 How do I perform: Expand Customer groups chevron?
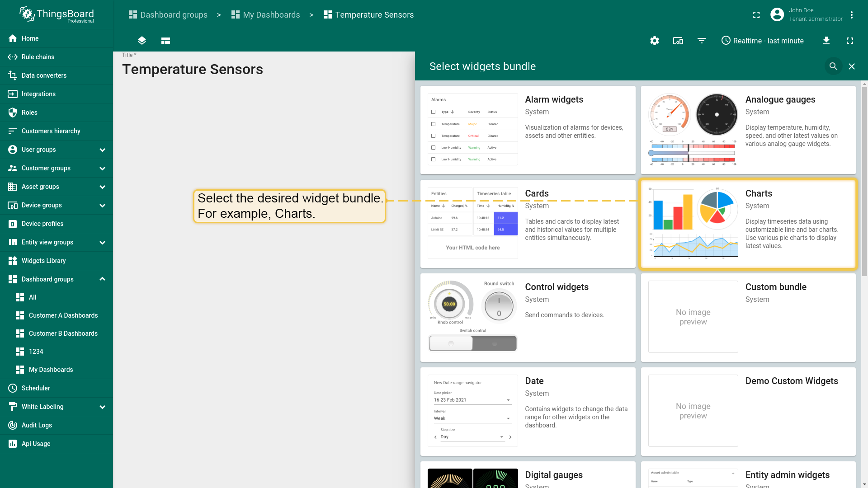pos(102,168)
